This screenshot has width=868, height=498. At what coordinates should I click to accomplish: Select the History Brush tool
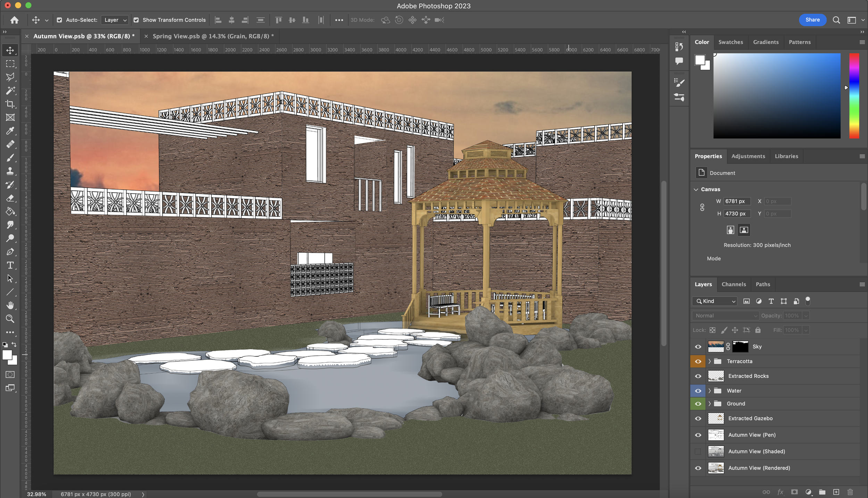10,185
